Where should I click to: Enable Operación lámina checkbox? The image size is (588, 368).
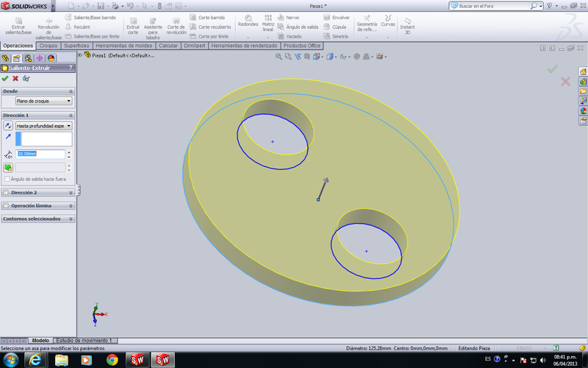point(6,205)
